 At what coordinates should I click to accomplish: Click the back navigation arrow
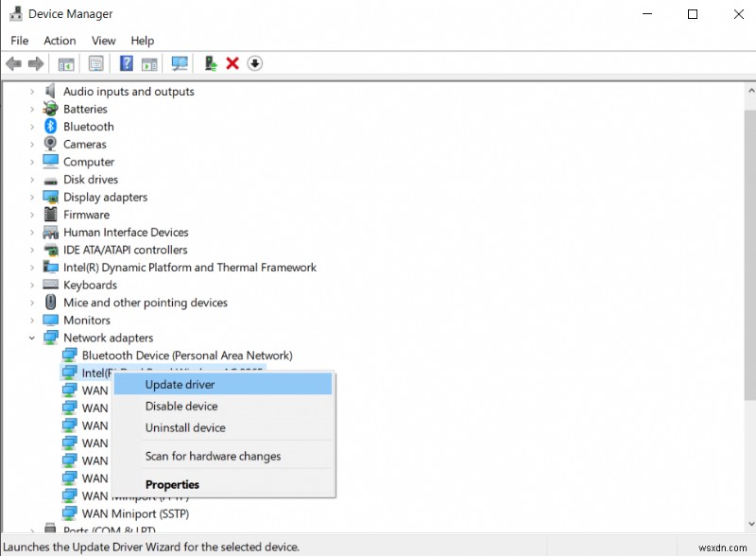click(12, 63)
